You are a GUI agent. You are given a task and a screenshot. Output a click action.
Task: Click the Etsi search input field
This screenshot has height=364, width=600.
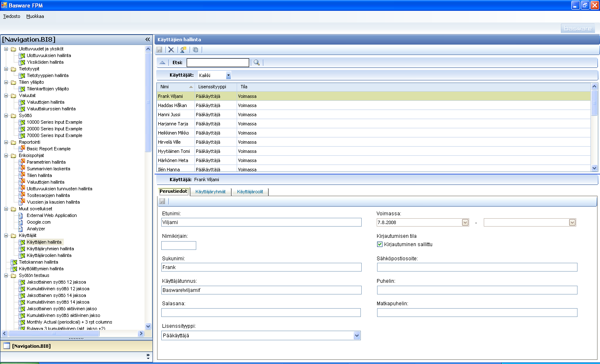click(218, 62)
